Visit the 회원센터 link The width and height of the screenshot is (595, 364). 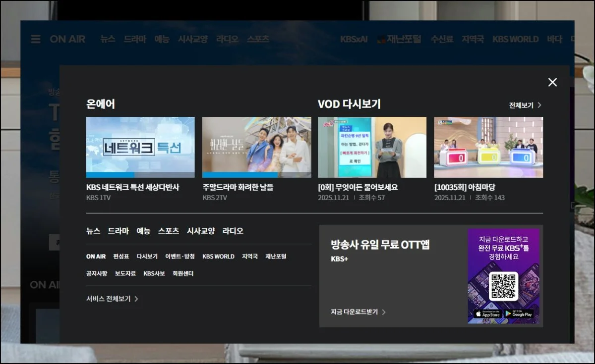point(183,273)
